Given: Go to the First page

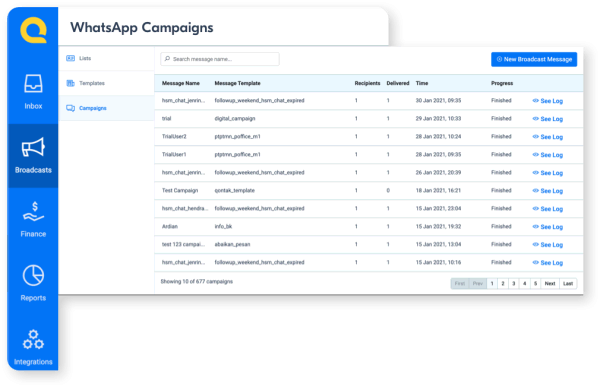Looking at the screenshot, I should tap(460, 284).
